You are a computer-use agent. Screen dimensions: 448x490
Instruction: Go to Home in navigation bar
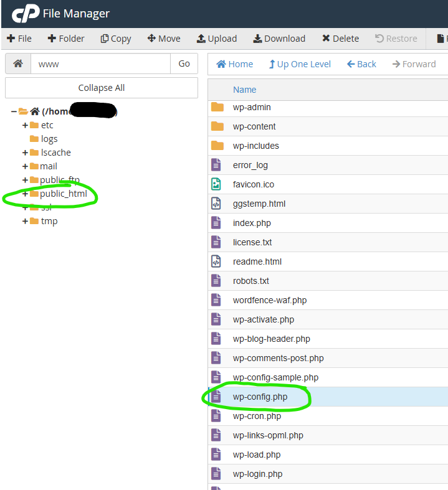coord(235,64)
